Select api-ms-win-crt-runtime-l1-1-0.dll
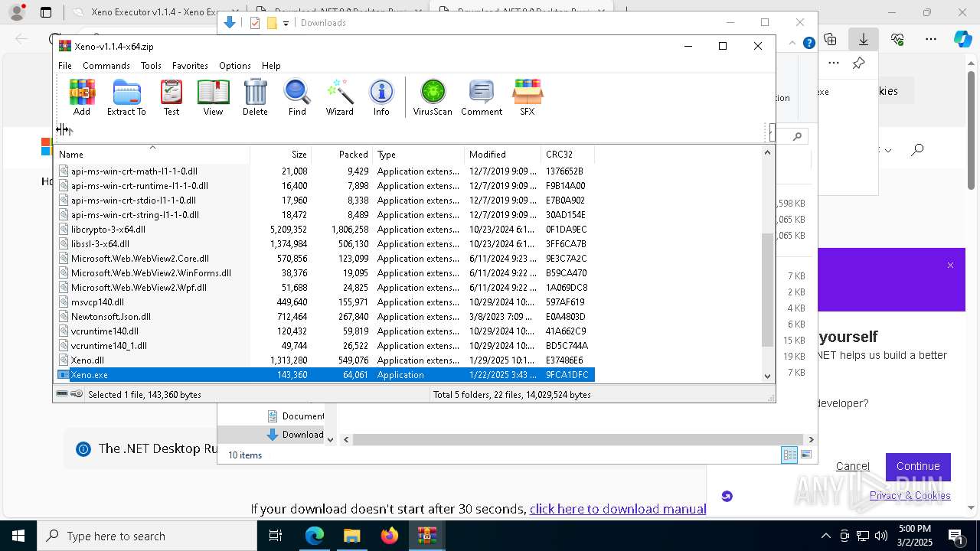Viewport: 980px width, 551px height. (x=325, y=186)
